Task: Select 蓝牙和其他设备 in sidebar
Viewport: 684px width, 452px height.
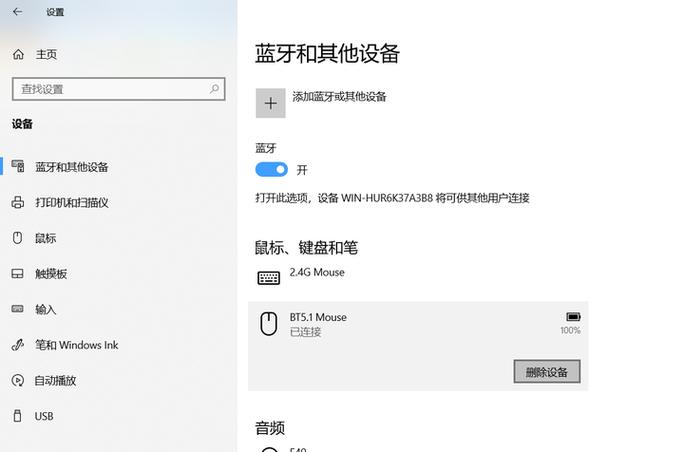Action: coord(72,167)
